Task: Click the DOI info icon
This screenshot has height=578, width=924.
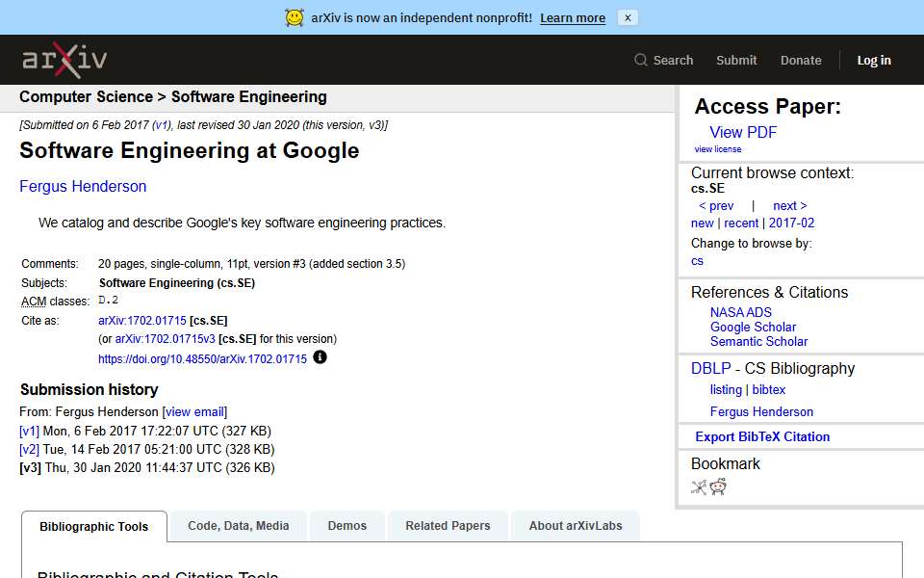Action: [x=320, y=357]
